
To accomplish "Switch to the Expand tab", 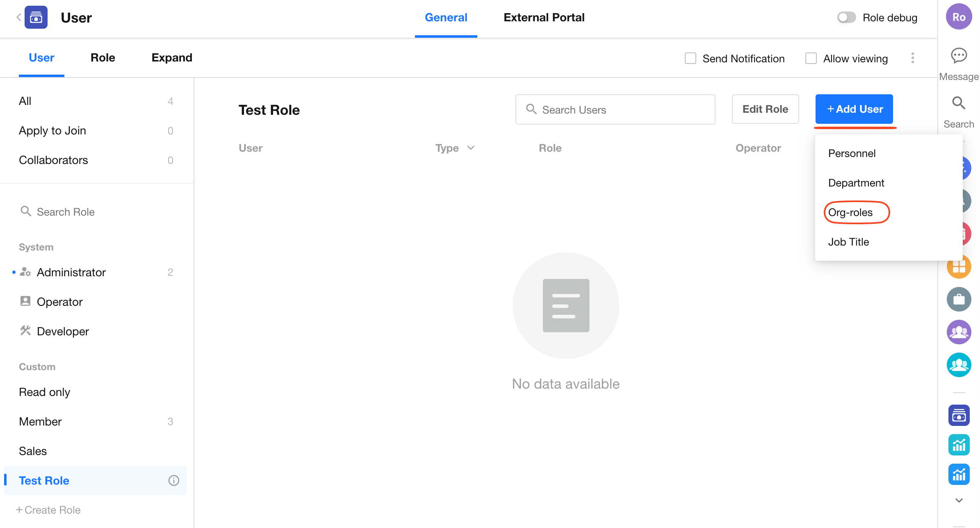I will (x=172, y=58).
